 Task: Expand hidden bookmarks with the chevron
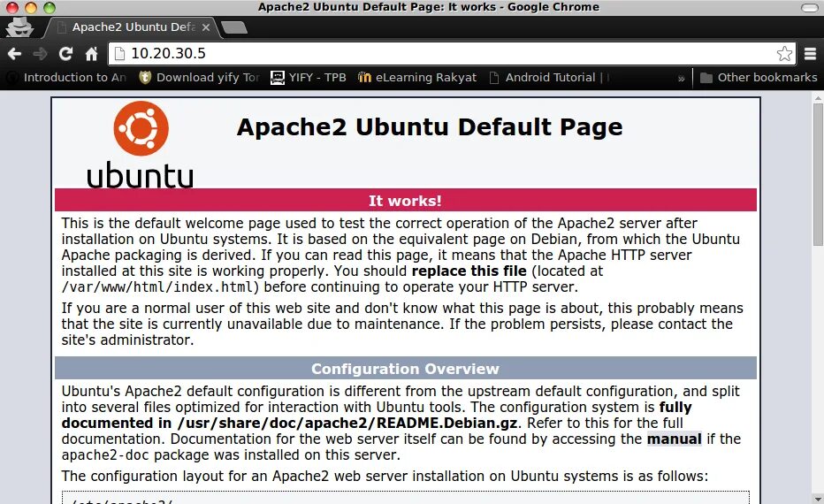click(681, 79)
